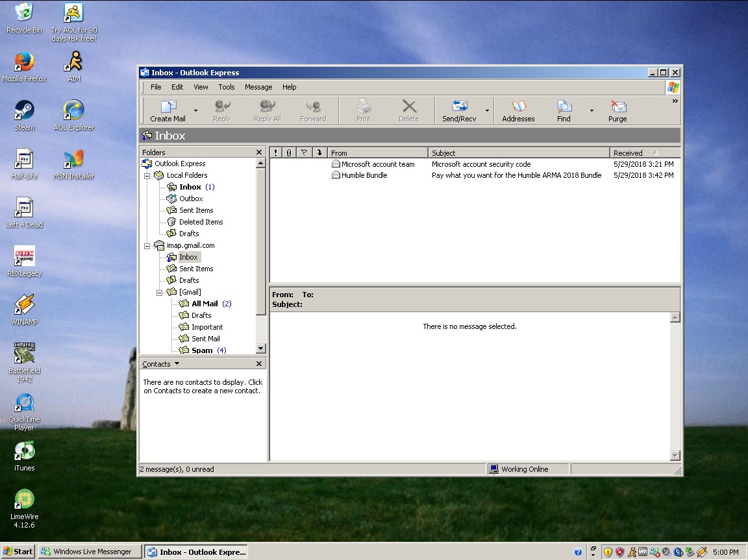Open the Contacts dropdown menu
Image resolution: width=748 pixels, height=560 pixels.
(x=177, y=364)
